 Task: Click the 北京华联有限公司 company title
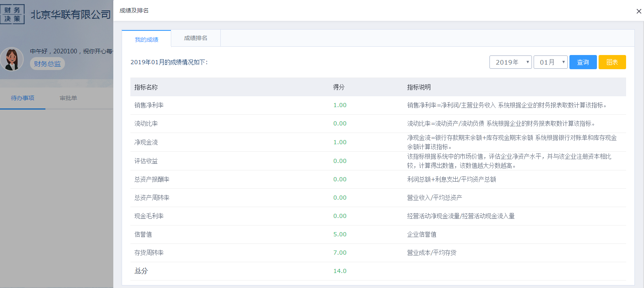[70, 15]
